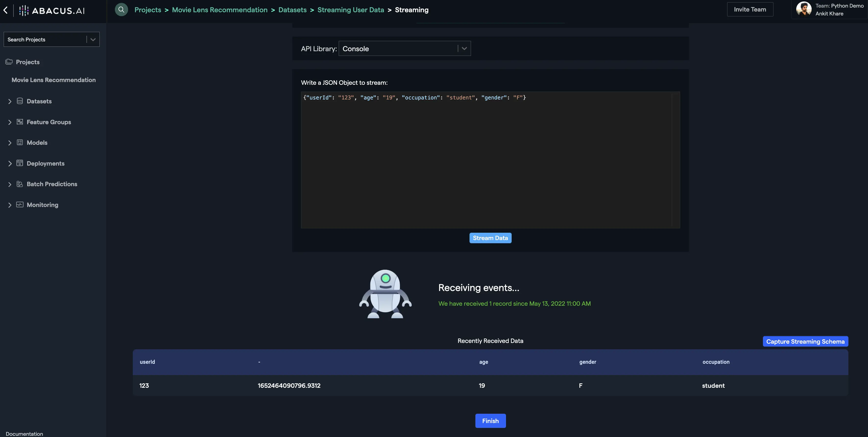Select the Batch Predictions icon
Image resolution: width=868 pixels, height=437 pixels.
pyautogui.click(x=20, y=184)
